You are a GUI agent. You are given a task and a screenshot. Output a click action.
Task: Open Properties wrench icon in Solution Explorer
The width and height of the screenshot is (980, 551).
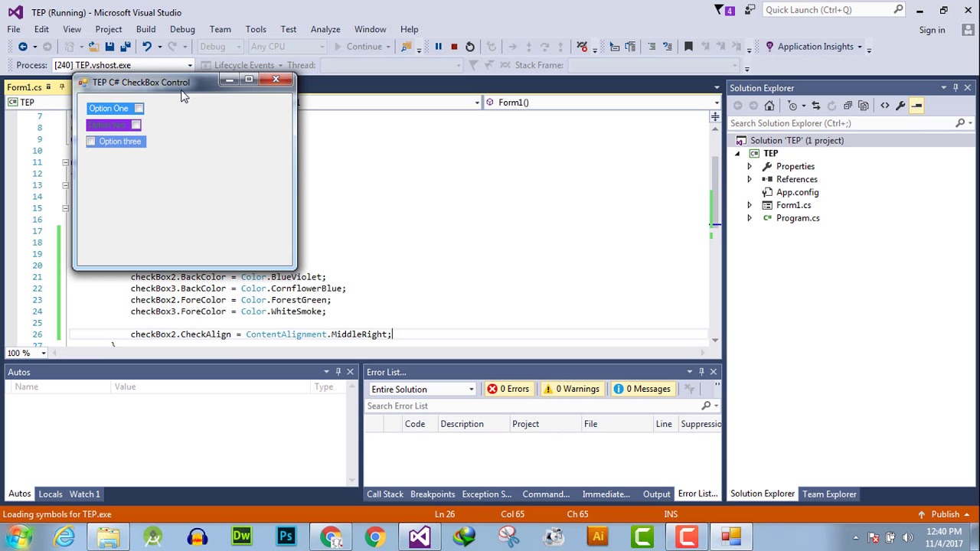click(x=900, y=106)
